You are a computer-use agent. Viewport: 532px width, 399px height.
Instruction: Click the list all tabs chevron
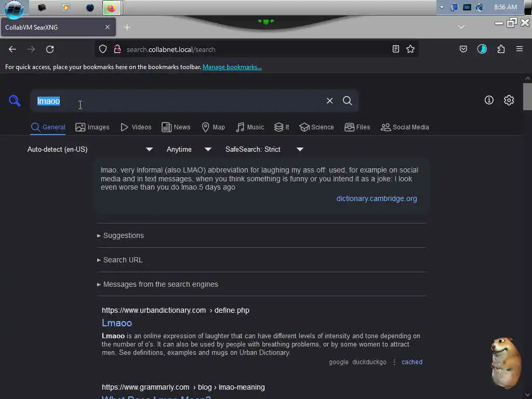click(461, 27)
